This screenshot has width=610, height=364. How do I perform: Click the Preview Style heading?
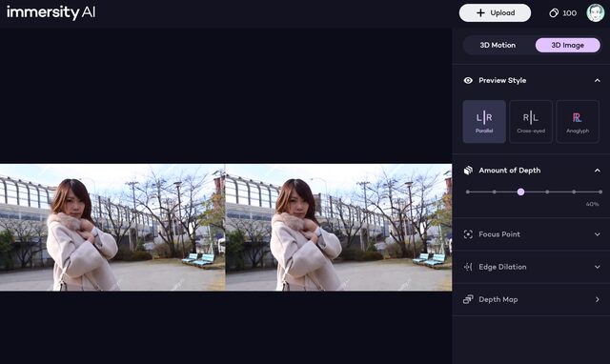[502, 80]
